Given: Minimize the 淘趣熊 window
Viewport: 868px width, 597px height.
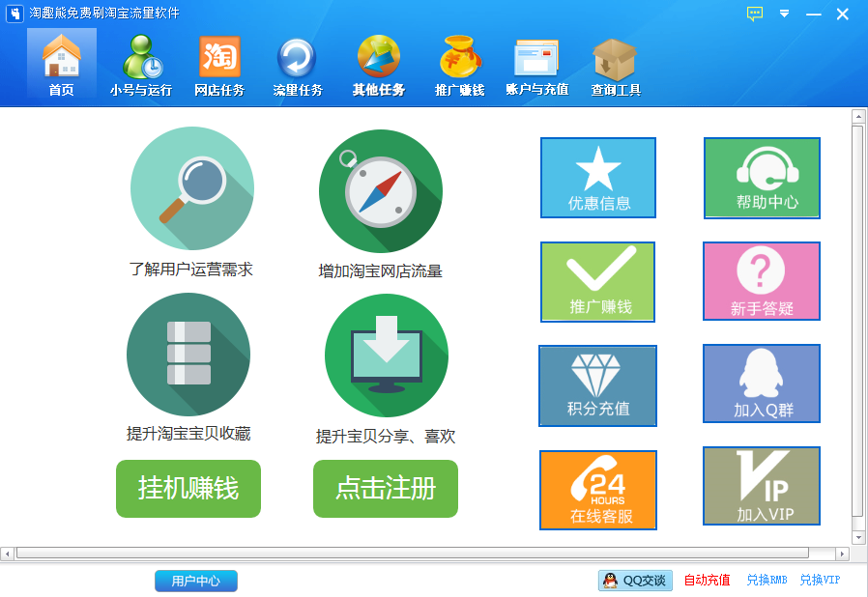Looking at the screenshot, I should tap(813, 14).
